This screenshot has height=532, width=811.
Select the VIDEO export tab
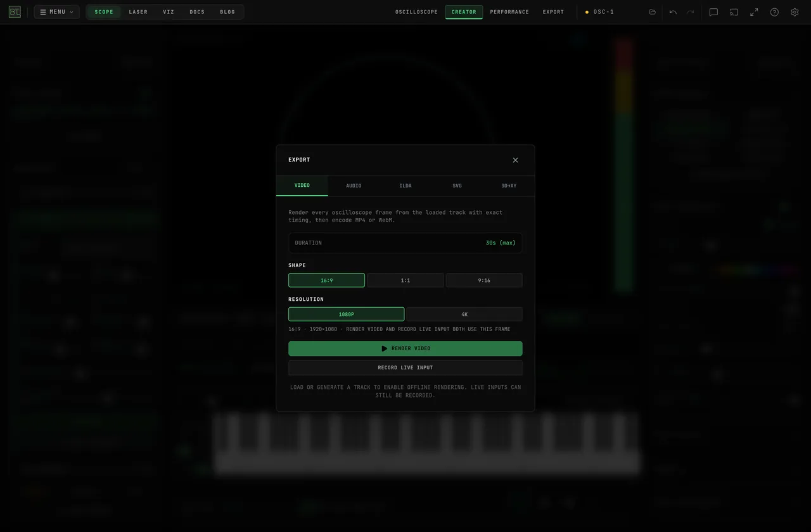302,186
